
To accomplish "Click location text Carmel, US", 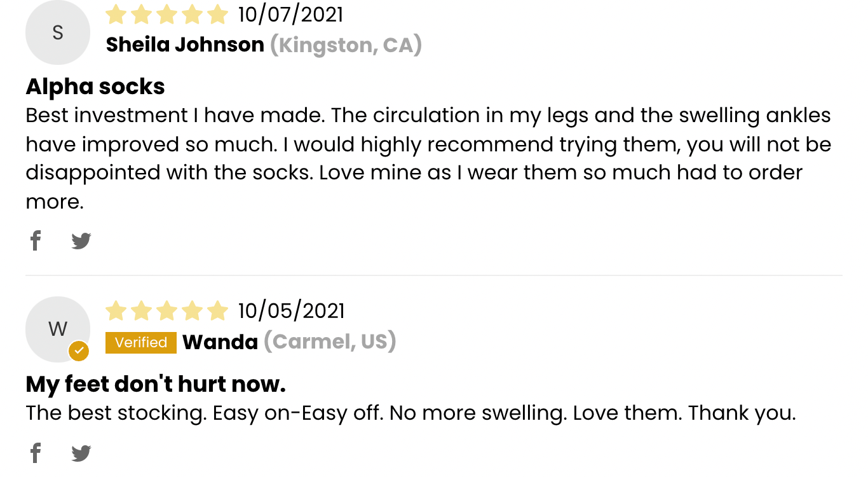I will [330, 342].
